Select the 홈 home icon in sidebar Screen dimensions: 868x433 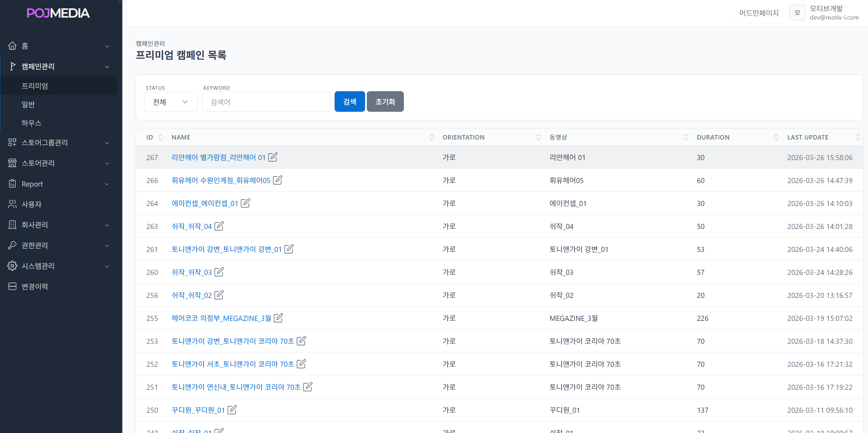(12, 46)
